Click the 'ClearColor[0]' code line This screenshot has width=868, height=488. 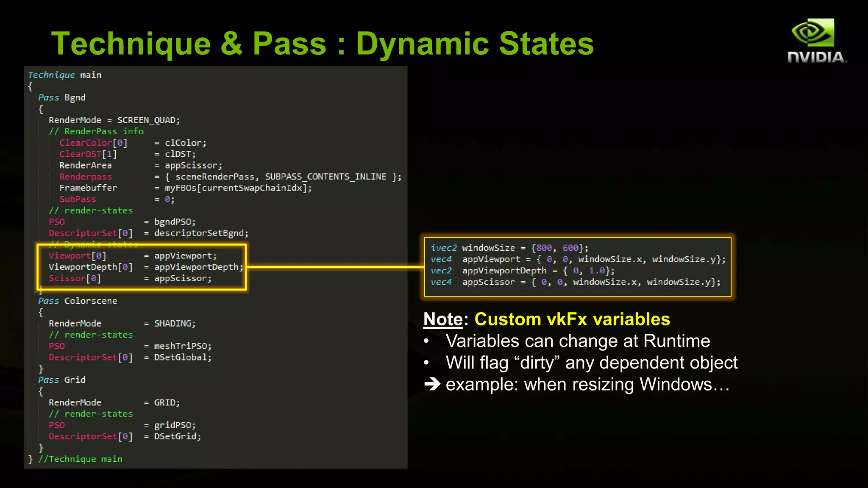tap(133, 143)
